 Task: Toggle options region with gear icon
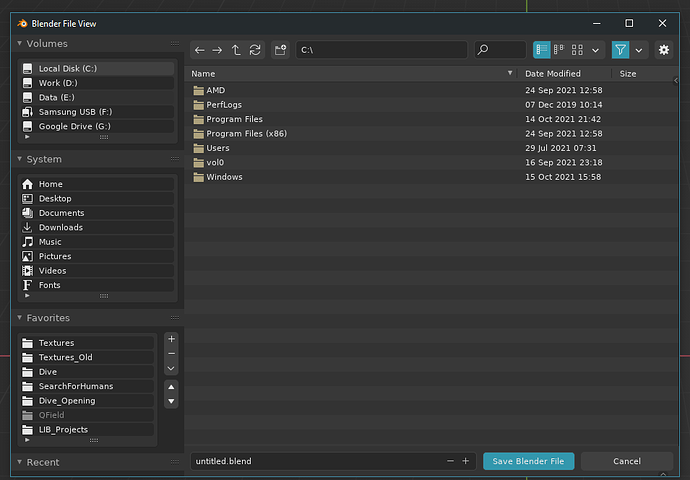click(x=664, y=50)
